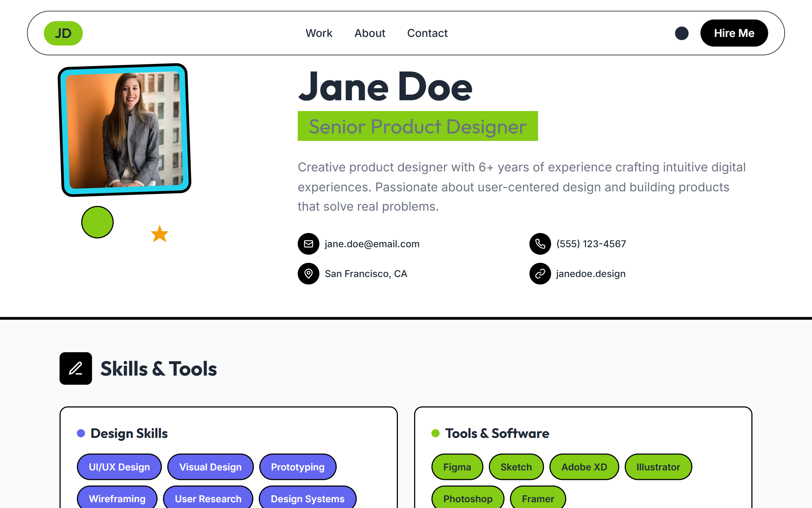The height and width of the screenshot is (508, 812).
Task: Click the Prototyping skill pill
Action: coord(298,467)
